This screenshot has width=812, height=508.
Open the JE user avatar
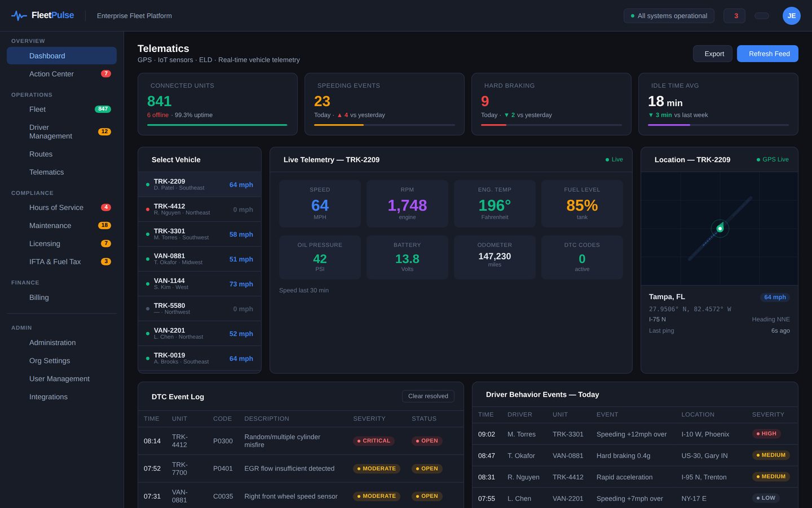791,16
